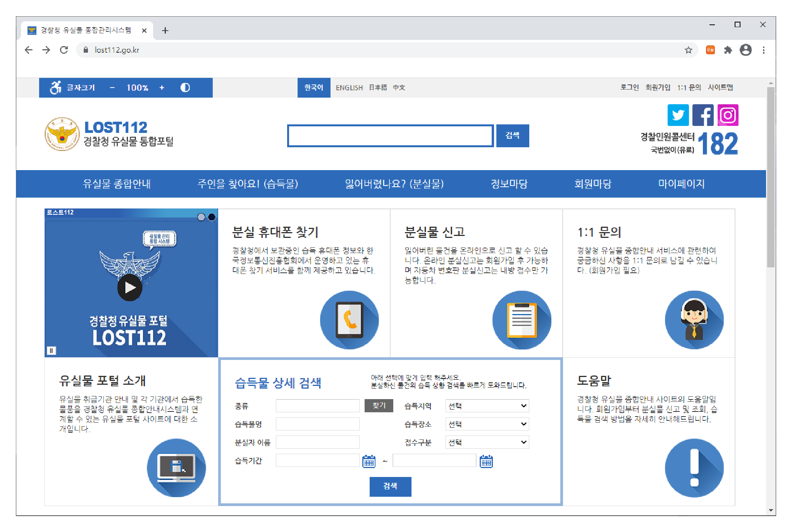Click the 1:1 inquiry agent icon
Image resolution: width=792 pixels, height=532 pixels.
tap(694, 320)
